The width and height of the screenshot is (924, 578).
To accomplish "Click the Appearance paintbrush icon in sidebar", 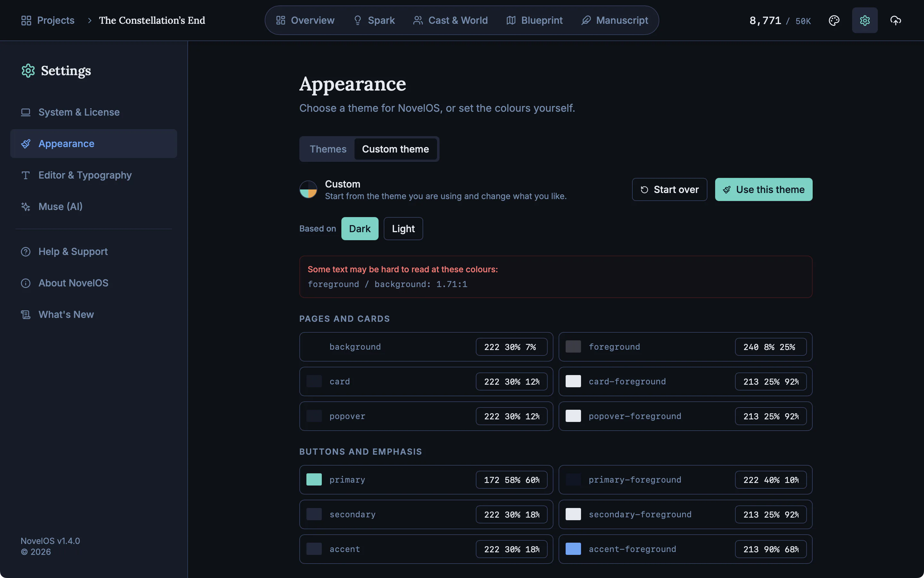I will click(x=26, y=144).
